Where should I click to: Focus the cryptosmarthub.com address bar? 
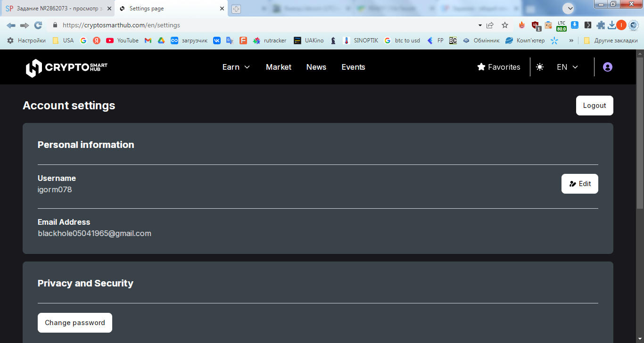(x=264, y=25)
